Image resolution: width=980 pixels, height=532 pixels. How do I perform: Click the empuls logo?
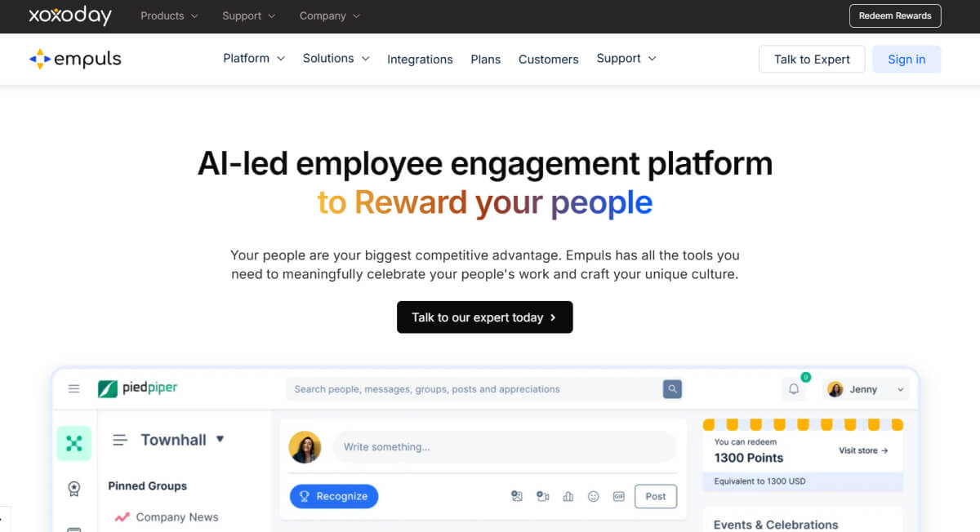coord(75,59)
